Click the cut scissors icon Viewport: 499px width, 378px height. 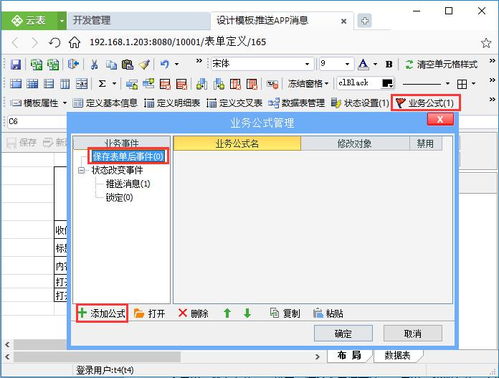(94, 64)
